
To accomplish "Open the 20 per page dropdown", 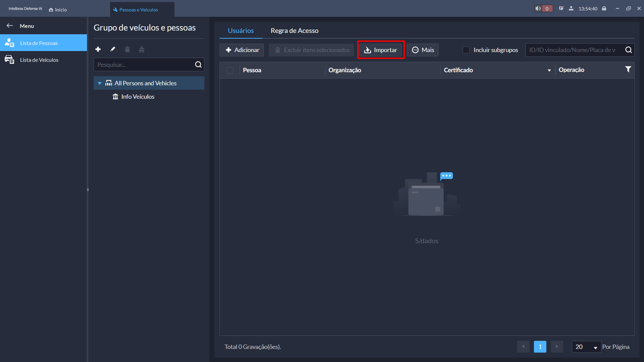I will 586,347.
